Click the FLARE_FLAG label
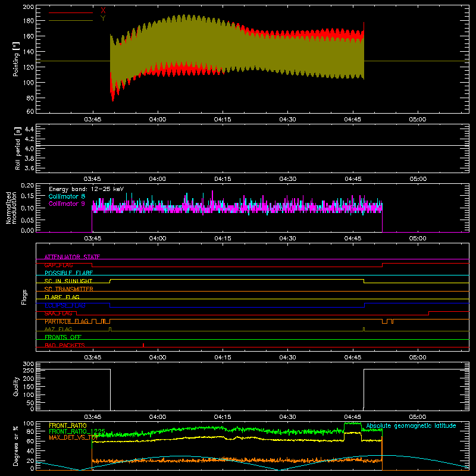This screenshot has height=476, width=476. [62, 297]
